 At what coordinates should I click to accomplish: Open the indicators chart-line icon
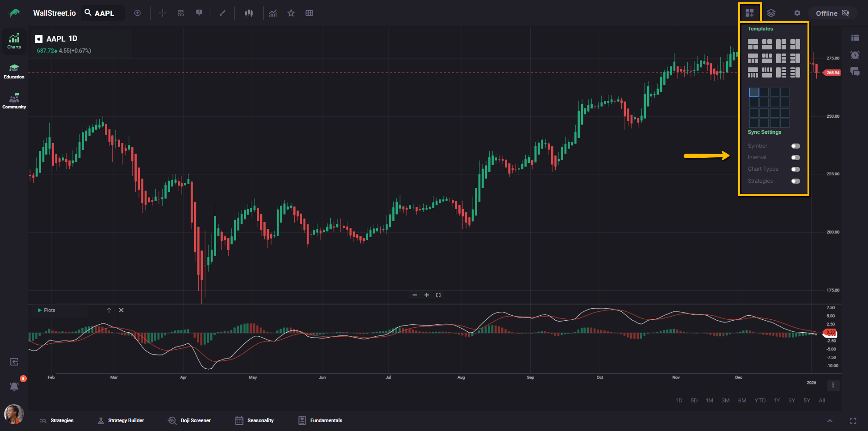click(273, 13)
